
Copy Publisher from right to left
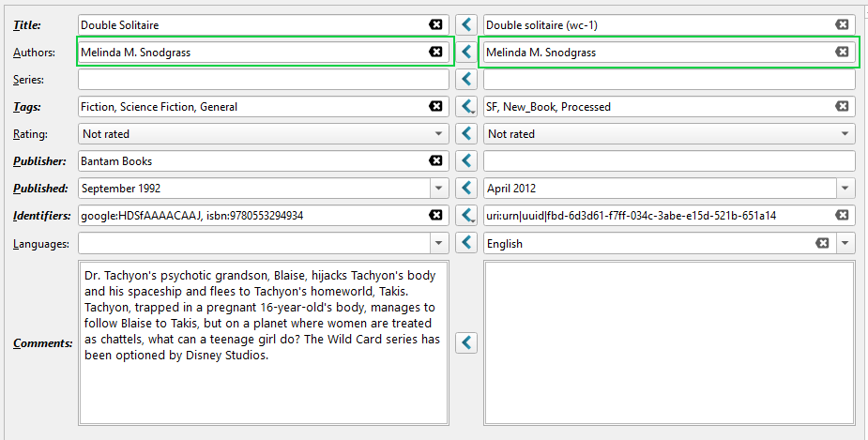pos(466,161)
